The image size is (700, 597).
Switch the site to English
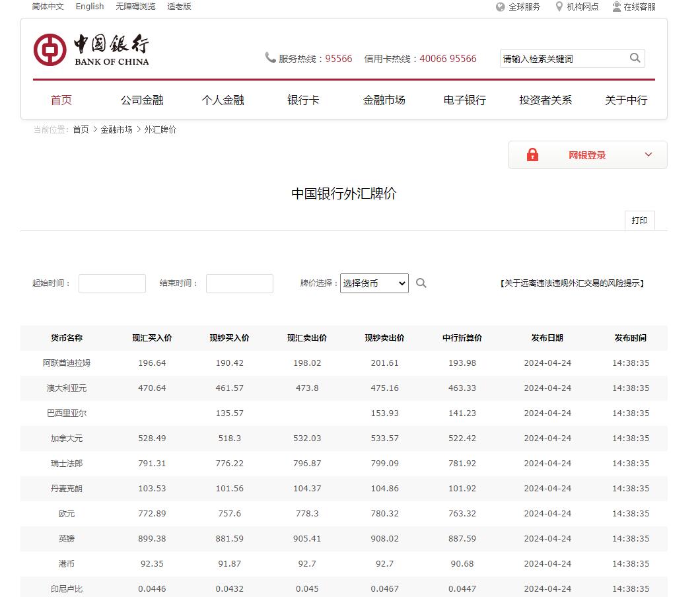pos(90,7)
